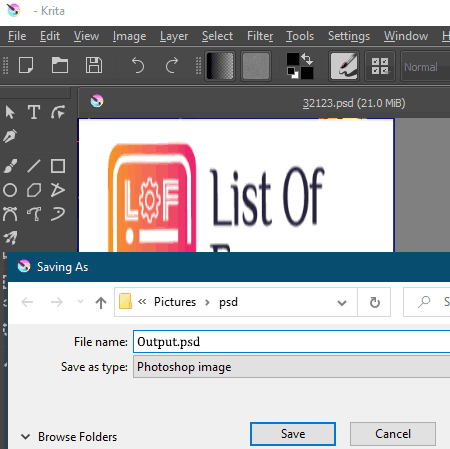Open the Image menu
Viewport: 450px width, 449px height.
click(129, 36)
